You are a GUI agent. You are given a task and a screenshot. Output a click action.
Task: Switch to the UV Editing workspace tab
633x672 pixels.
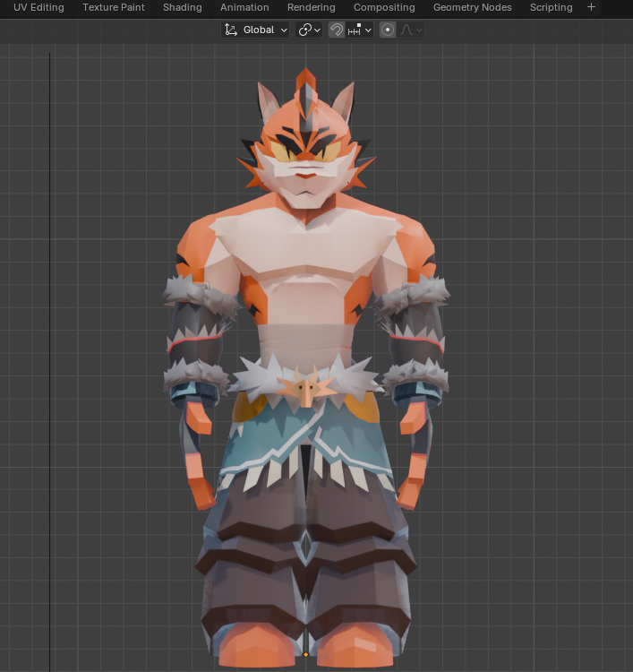click(x=38, y=7)
